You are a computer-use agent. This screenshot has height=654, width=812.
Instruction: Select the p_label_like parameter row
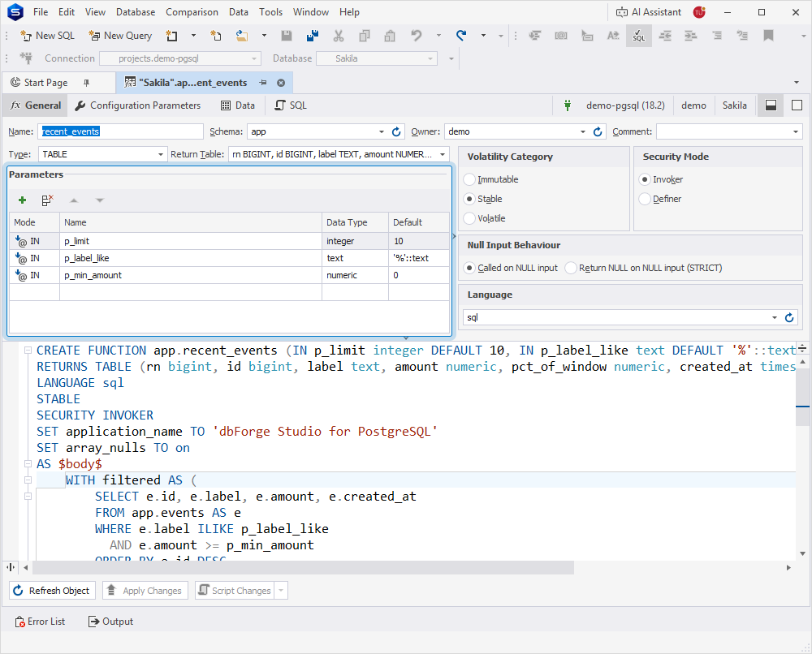[x=229, y=258]
